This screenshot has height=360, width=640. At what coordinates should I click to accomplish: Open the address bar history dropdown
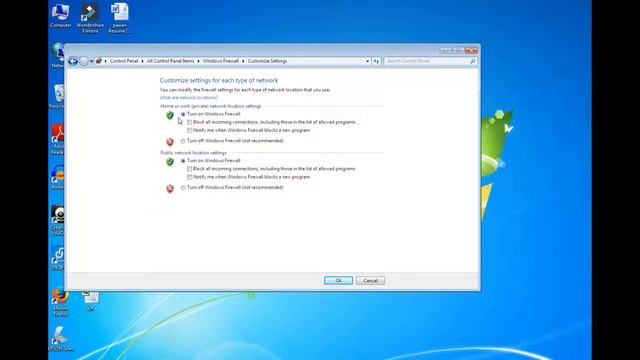[x=367, y=61]
